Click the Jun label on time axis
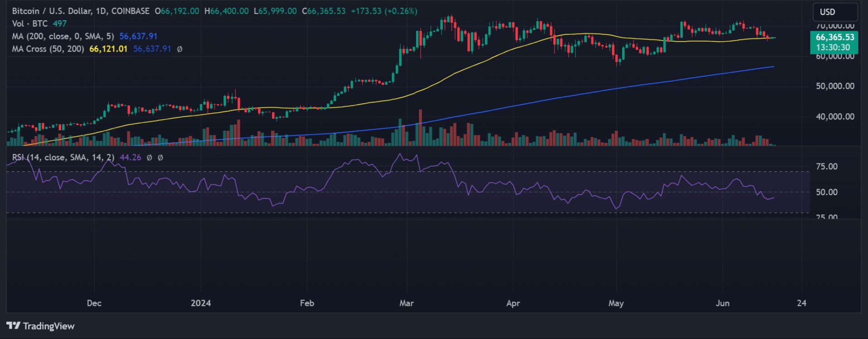 [x=722, y=303]
